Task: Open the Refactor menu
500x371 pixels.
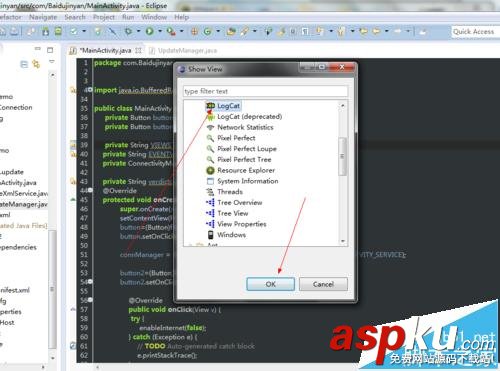Action: tap(11, 17)
